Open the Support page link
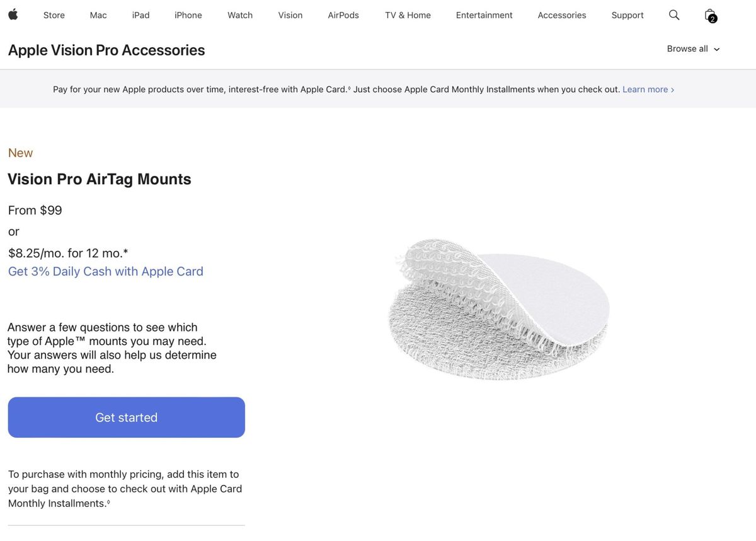The image size is (756, 541). click(627, 15)
